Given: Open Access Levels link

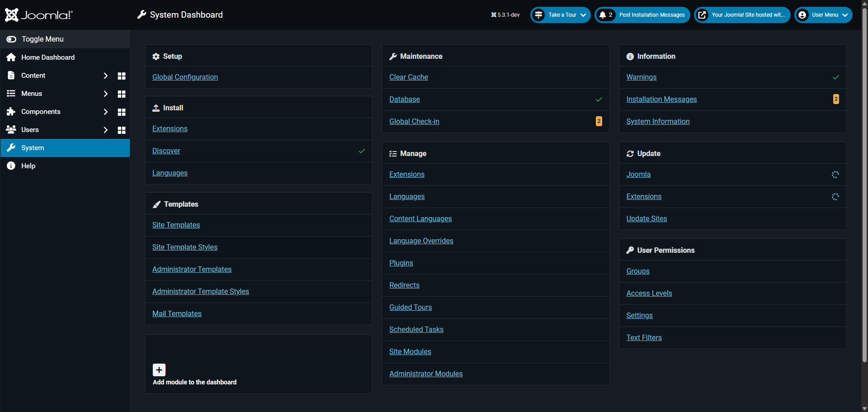Looking at the screenshot, I should (x=649, y=294).
